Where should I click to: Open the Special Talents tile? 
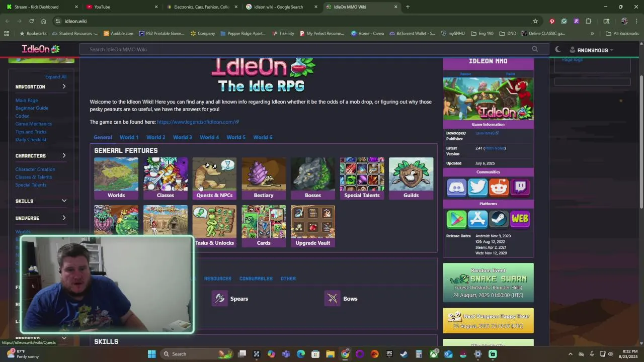tap(362, 178)
